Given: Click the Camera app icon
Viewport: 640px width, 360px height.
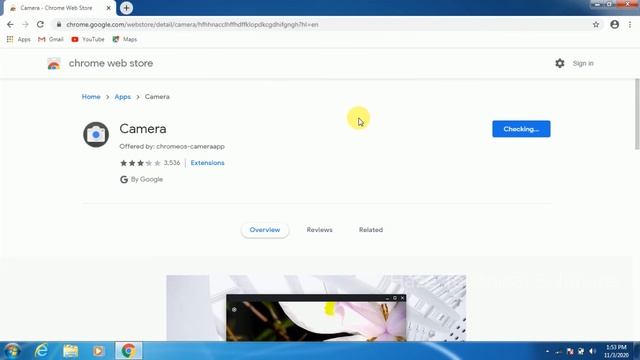Looking at the screenshot, I should coord(96,134).
